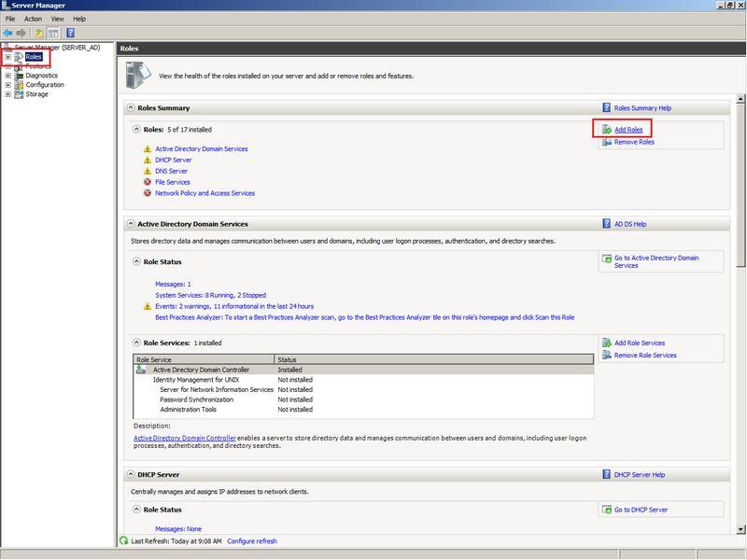Screen dimensions: 747x560
Task: Collapse the Roles: 5 of 17 installed subsection
Action: coord(136,129)
